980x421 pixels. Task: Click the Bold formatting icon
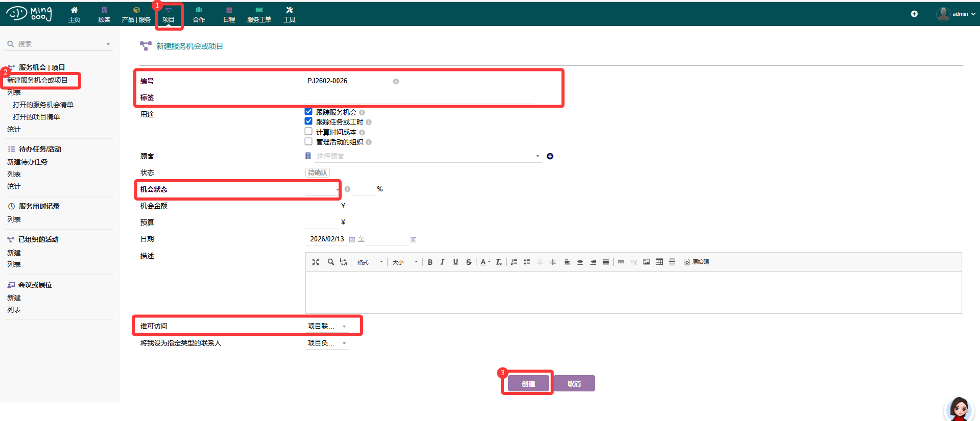pos(430,262)
